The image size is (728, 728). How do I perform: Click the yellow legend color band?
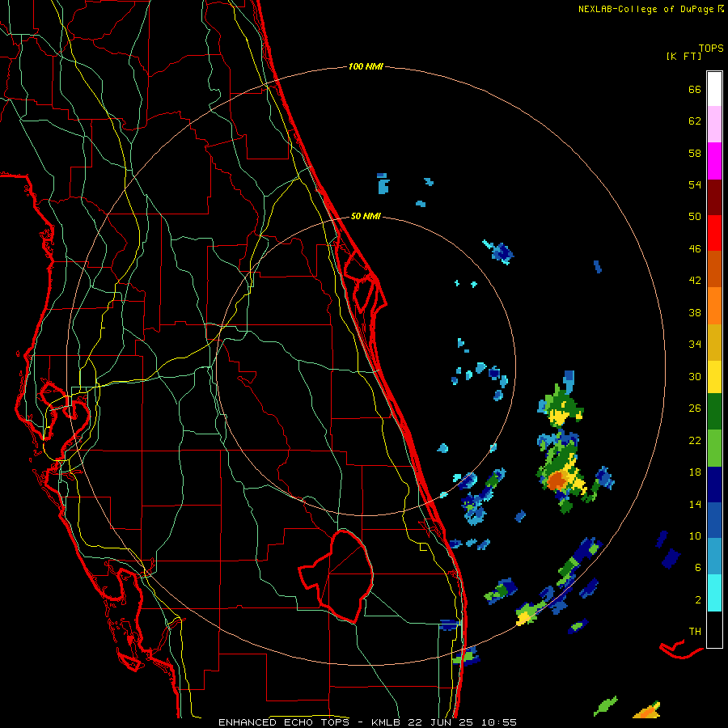click(714, 377)
